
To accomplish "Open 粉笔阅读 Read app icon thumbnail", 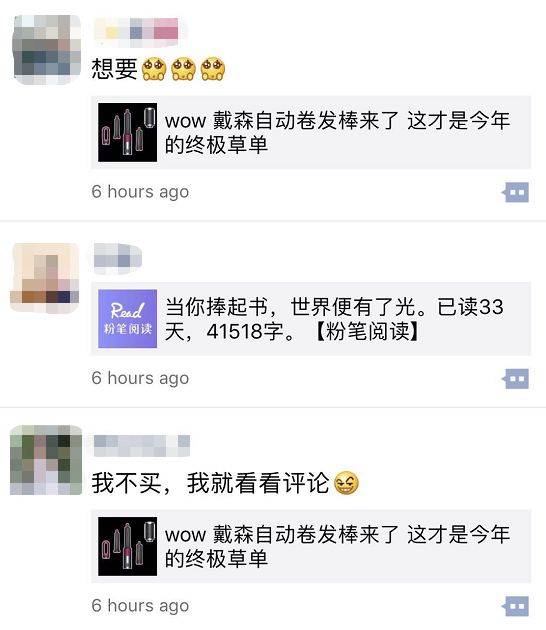I will coord(128,319).
